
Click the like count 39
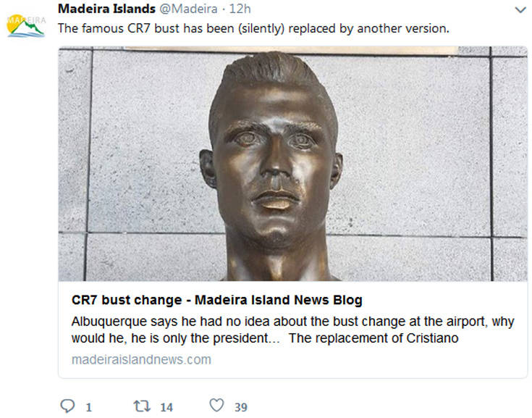241,407
